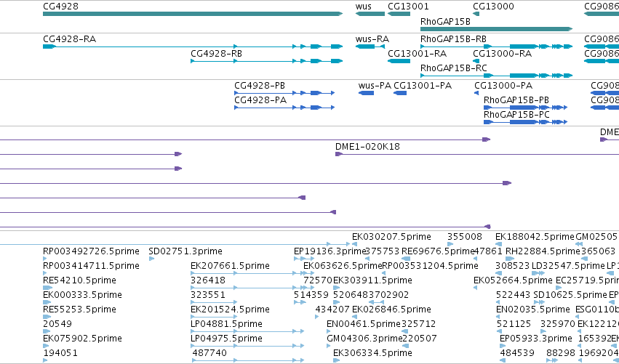Image resolution: width=619 pixels, height=364 pixels.
Task: Click the RhoGAP15B-RB transcript label
Action: [453, 39]
